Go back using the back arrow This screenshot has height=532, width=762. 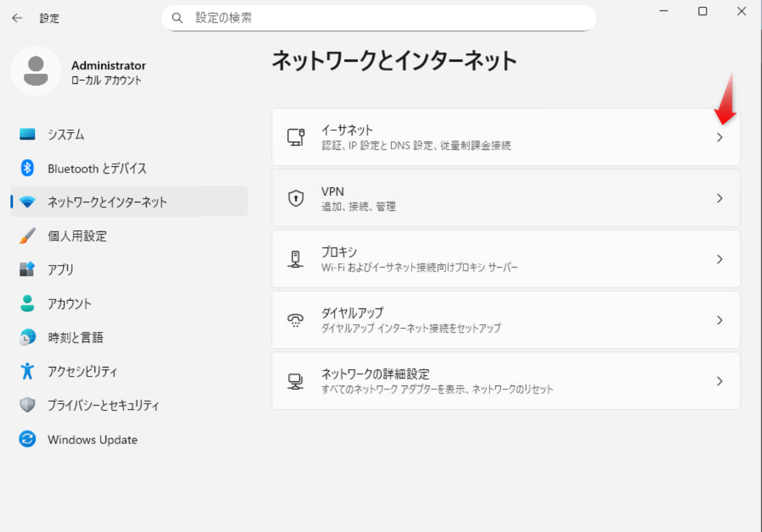(x=17, y=18)
